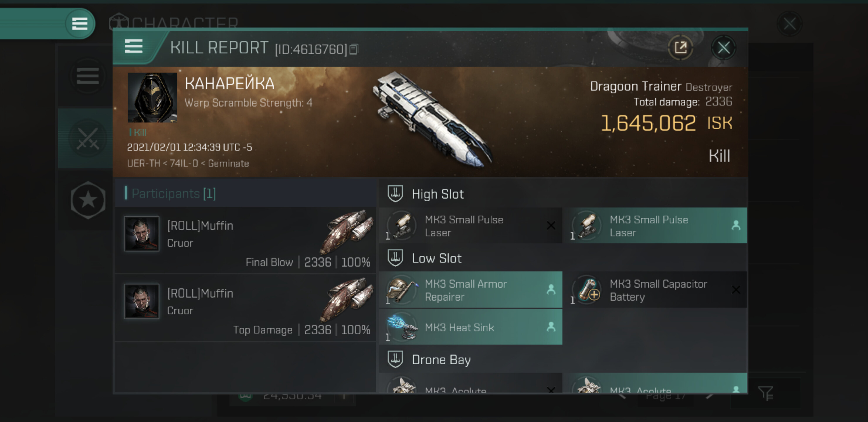Open the Kill Report hamburger menu
The image size is (868, 422).
tap(134, 46)
